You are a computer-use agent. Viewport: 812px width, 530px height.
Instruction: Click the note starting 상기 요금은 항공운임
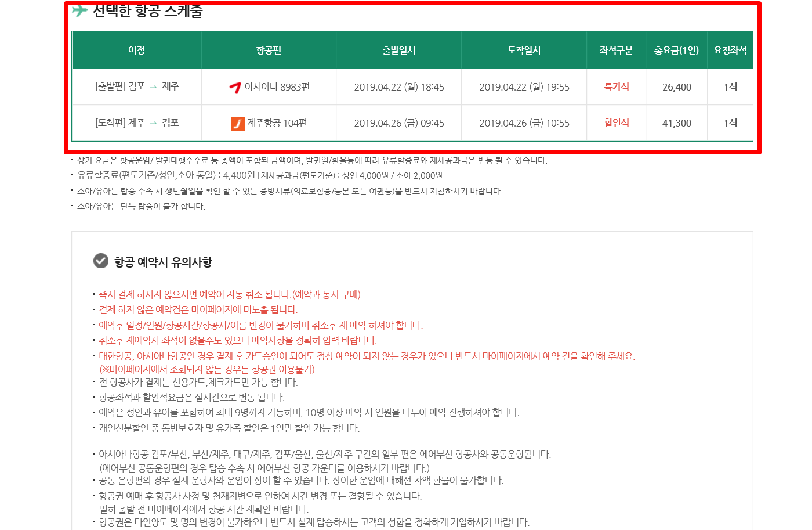coord(312,160)
